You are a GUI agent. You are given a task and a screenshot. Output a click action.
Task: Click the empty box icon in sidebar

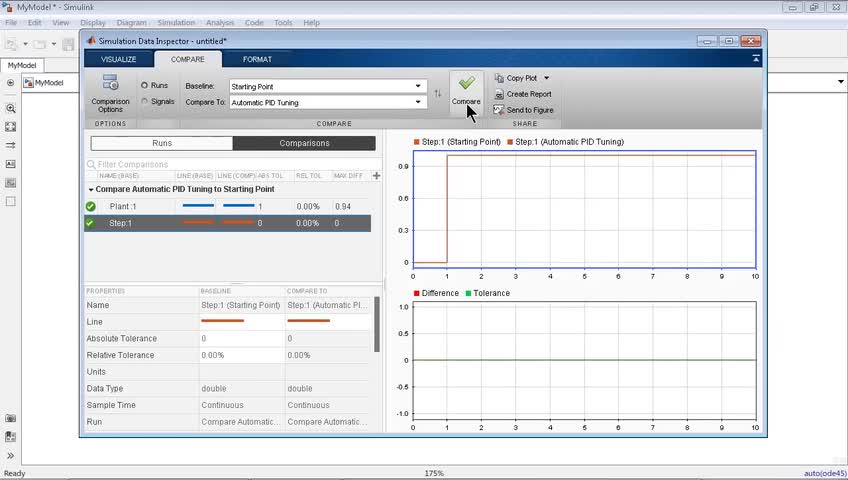(10, 201)
